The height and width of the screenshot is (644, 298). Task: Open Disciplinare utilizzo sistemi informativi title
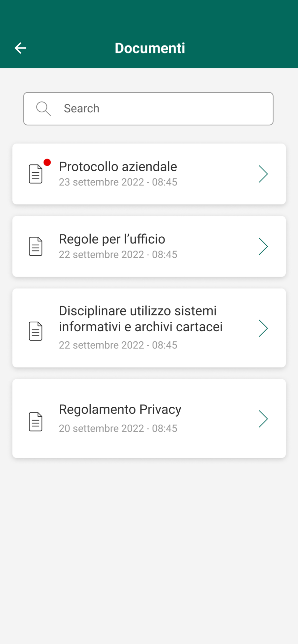tap(141, 319)
